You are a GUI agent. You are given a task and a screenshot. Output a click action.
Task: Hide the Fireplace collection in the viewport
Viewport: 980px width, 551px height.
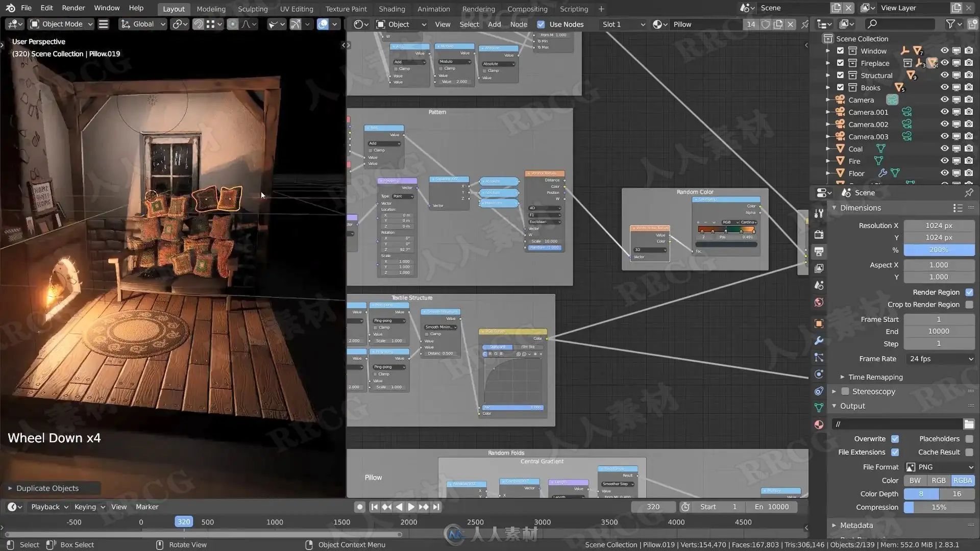[944, 63]
